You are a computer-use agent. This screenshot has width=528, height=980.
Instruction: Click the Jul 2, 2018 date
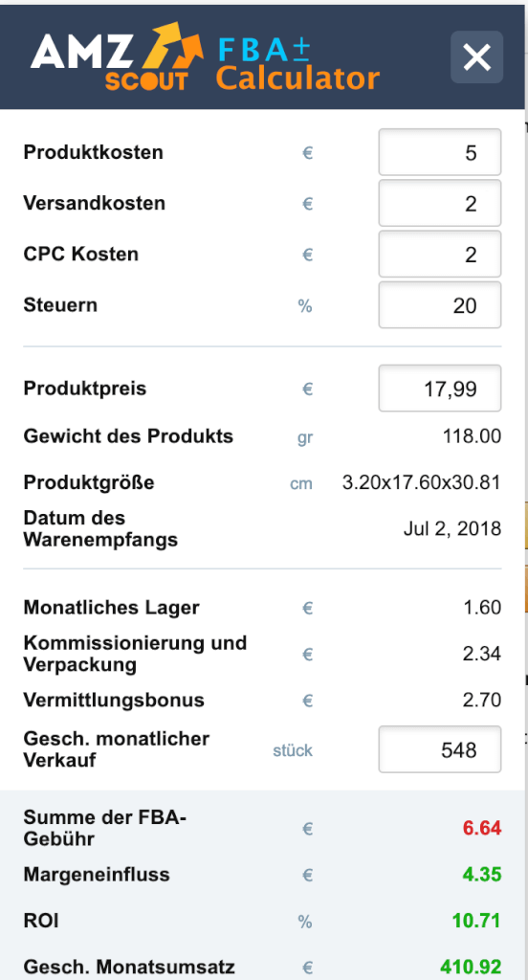point(452,528)
